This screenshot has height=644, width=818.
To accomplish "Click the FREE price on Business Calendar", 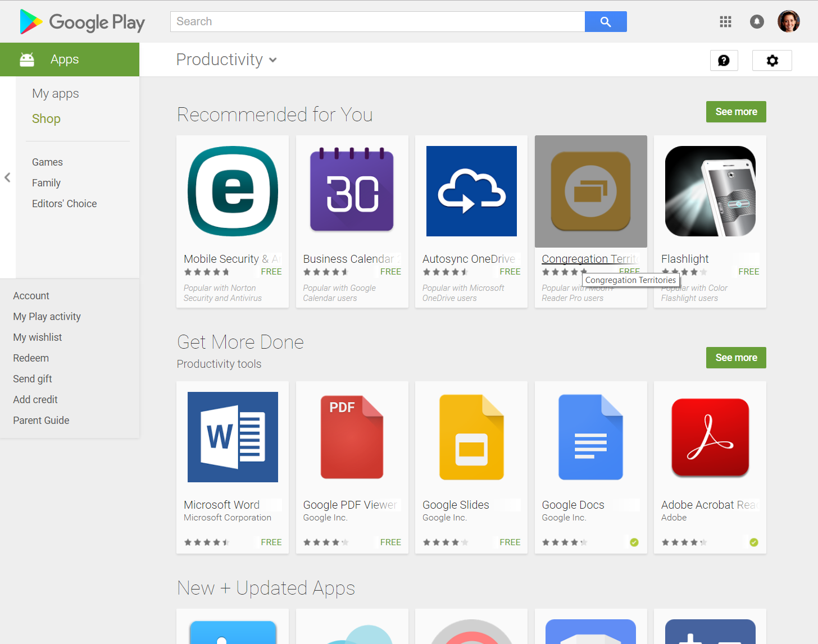I will pos(390,272).
